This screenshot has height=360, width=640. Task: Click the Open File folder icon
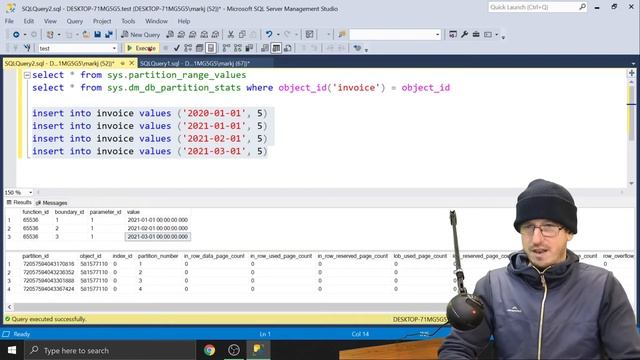pyautogui.click(x=86, y=35)
